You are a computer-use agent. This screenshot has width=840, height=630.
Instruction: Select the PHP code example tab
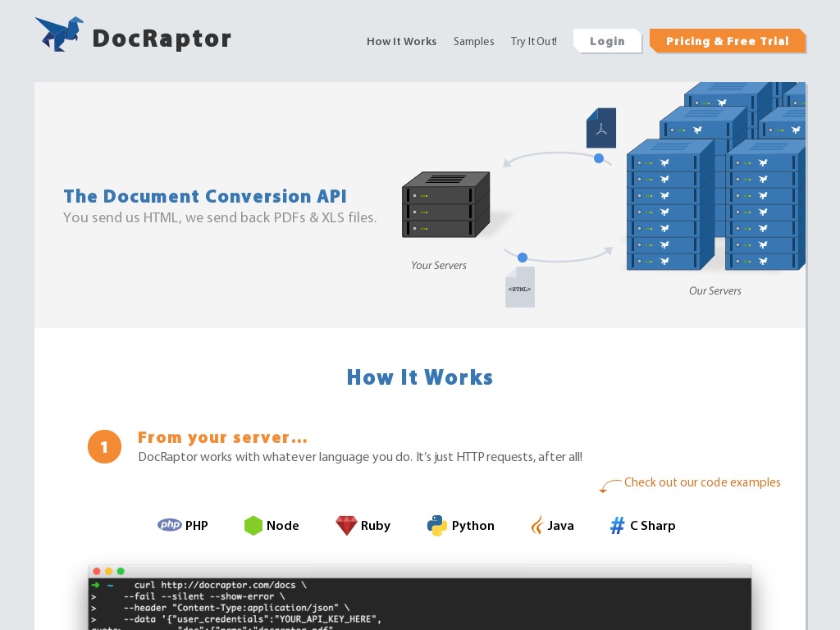[183, 526]
